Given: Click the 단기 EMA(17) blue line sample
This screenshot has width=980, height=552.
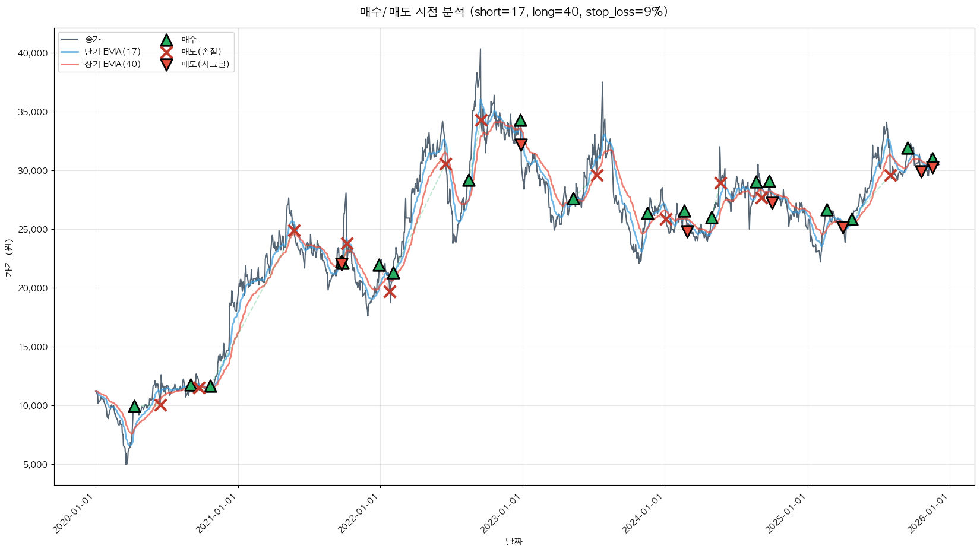Looking at the screenshot, I should [x=69, y=52].
